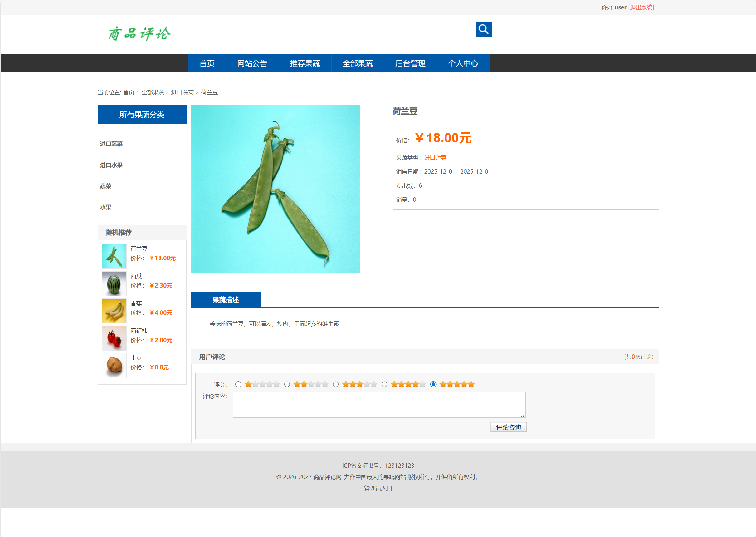756x537 pixels.
Task: Click the top search input box
Action: point(370,29)
